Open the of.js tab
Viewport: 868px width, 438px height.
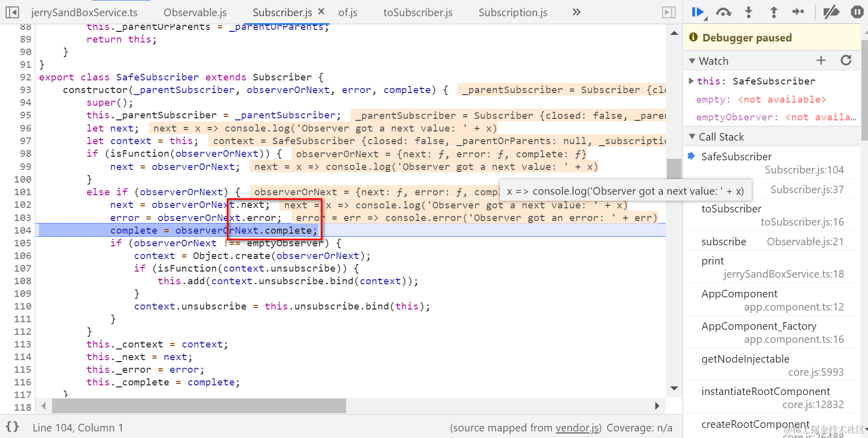[348, 12]
